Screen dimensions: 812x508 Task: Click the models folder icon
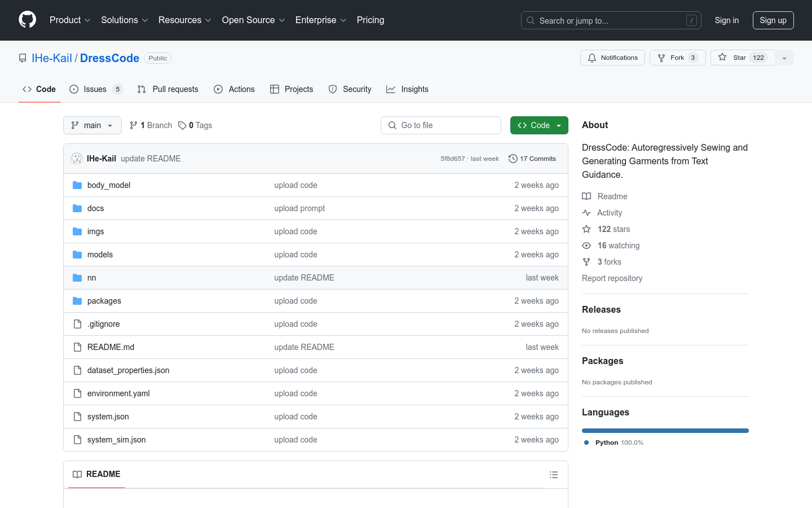pyautogui.click(x=77, y=255)
